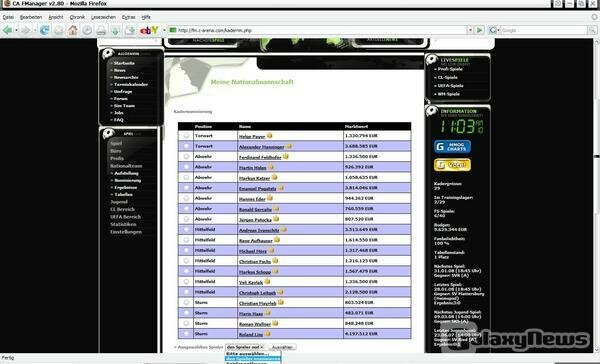Select the radio button for Veli Kavlak
Image resolution: width=600 pixels, height=364 pixels.
tap(186, 282)
